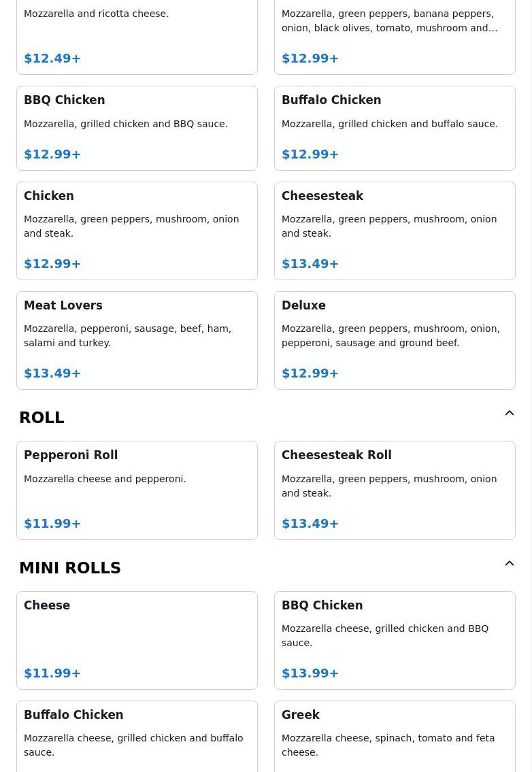Viewport: 532px width, 772px height.
Task: Open the Greek mini roll item
Action: click(x=395, y=737)
